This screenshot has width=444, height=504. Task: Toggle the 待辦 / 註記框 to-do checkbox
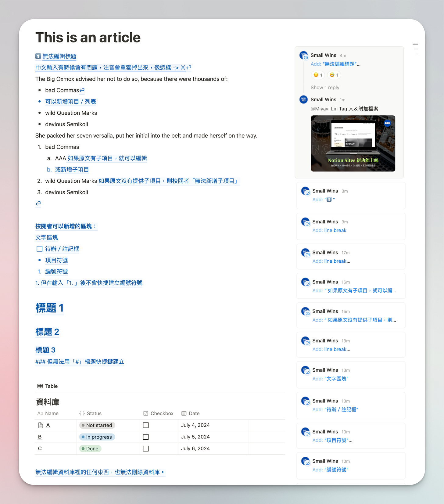pyautogui.click(x=39, y=249)
